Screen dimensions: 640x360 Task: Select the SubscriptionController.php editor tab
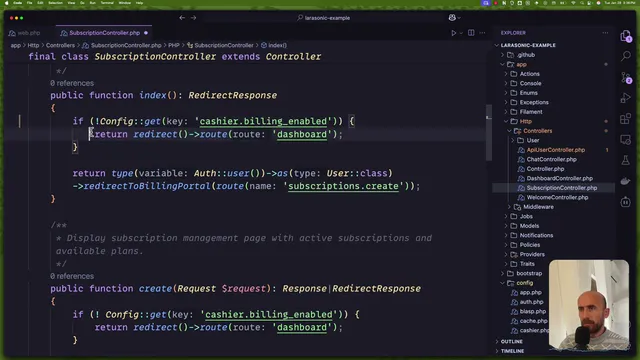tap(104, 33)
